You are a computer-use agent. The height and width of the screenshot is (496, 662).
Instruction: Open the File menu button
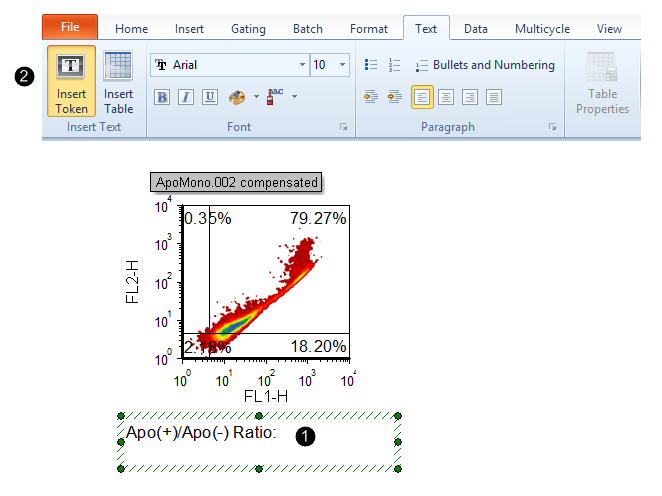pos(70,27)
